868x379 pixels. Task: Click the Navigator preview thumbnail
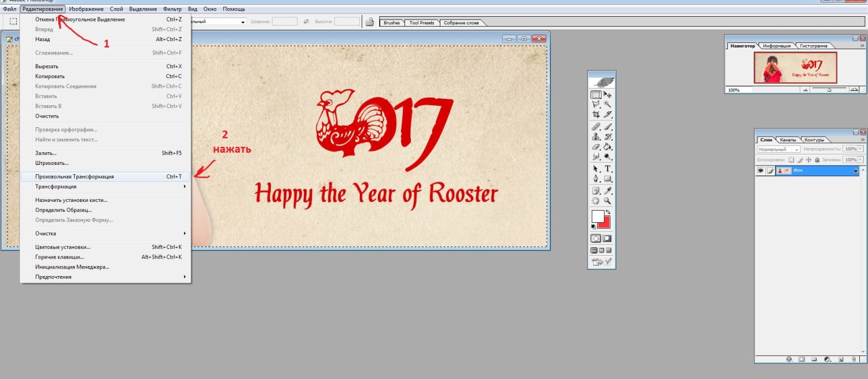[795, 68]
